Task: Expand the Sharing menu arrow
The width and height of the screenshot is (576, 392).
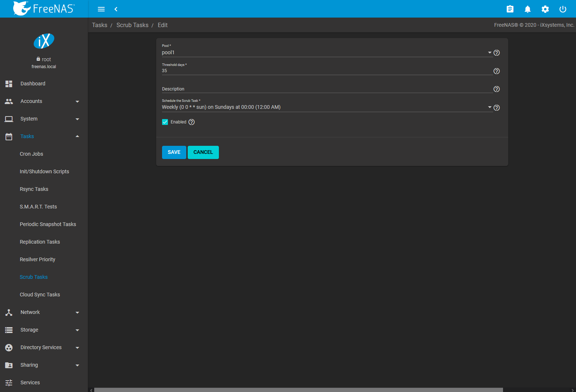Action: coord(77,365)
